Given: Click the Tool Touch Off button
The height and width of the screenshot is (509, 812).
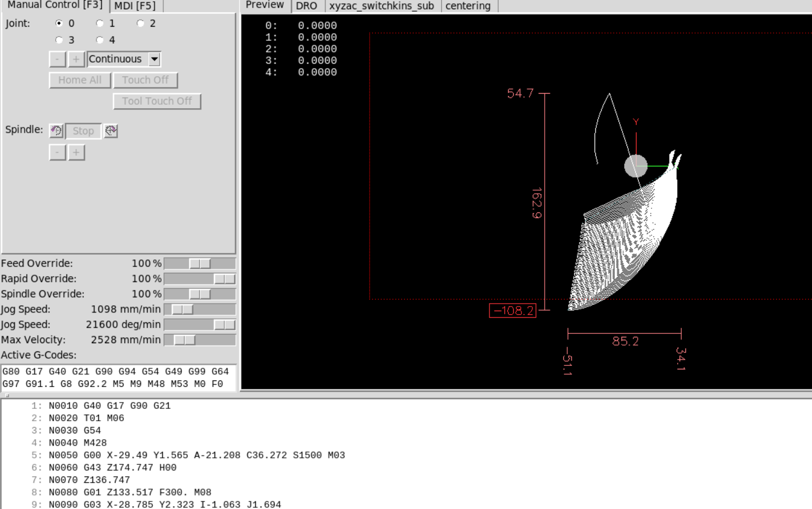Looking at the screenshot, I should [x=157, y=101].
